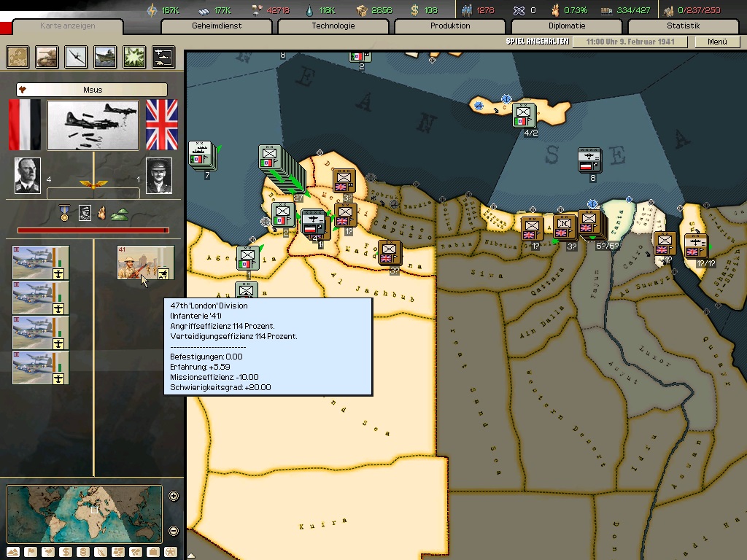This screenshot has height=560, width=747.
Task: Select the land units tank icon
Action: (x=47, y=56)
